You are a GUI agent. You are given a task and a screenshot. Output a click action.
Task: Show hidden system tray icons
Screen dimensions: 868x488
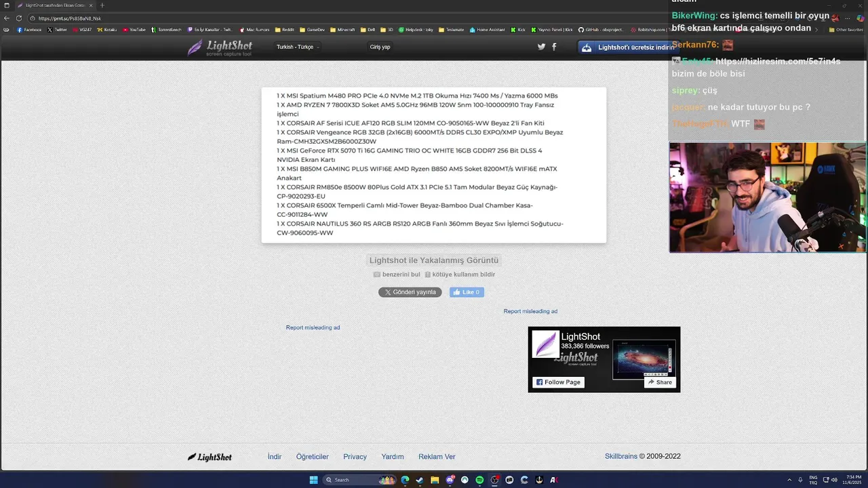tap(789, 480)
